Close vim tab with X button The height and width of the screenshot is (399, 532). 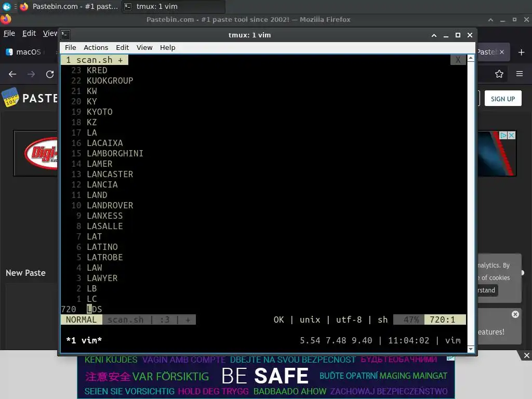458,60
